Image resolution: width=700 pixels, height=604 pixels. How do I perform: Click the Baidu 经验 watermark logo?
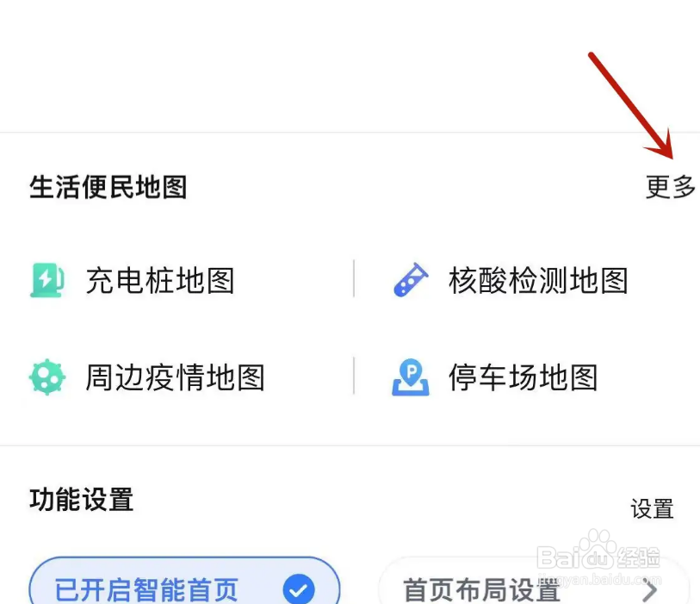(598, 554)
